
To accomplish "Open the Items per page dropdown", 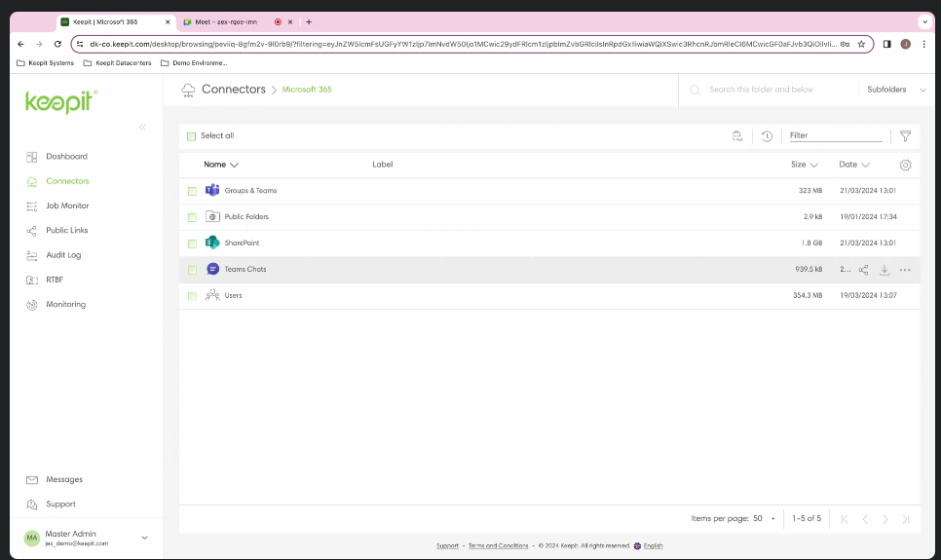I will click(x=763, y=519).
